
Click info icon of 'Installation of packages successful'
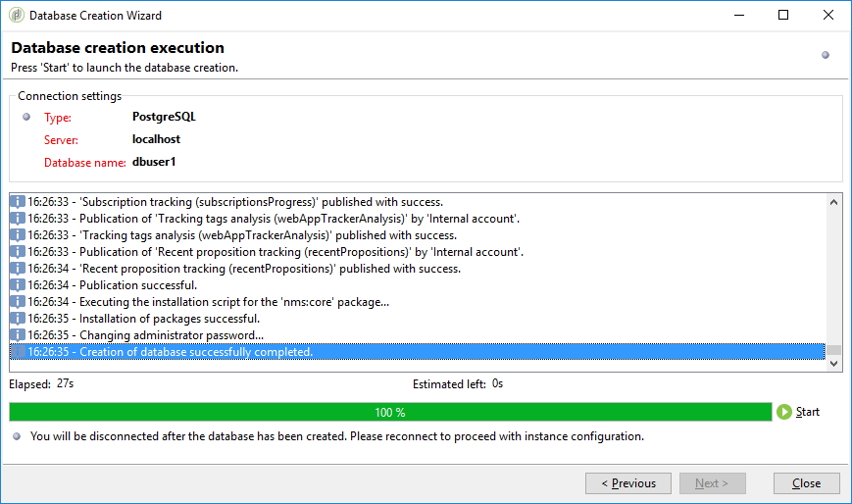(17, 319)
